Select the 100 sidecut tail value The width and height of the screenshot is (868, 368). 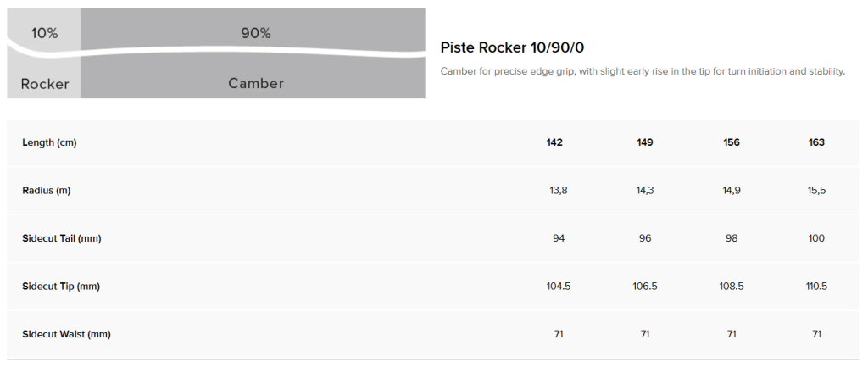pyautogui.click(x=816, y=239)
